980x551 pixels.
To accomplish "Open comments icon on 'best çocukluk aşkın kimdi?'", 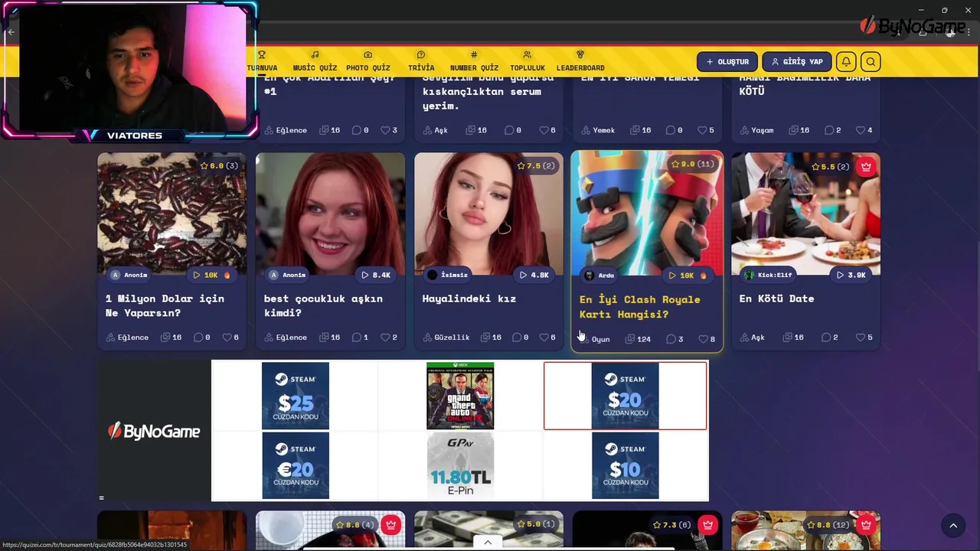I will [356, 337].
